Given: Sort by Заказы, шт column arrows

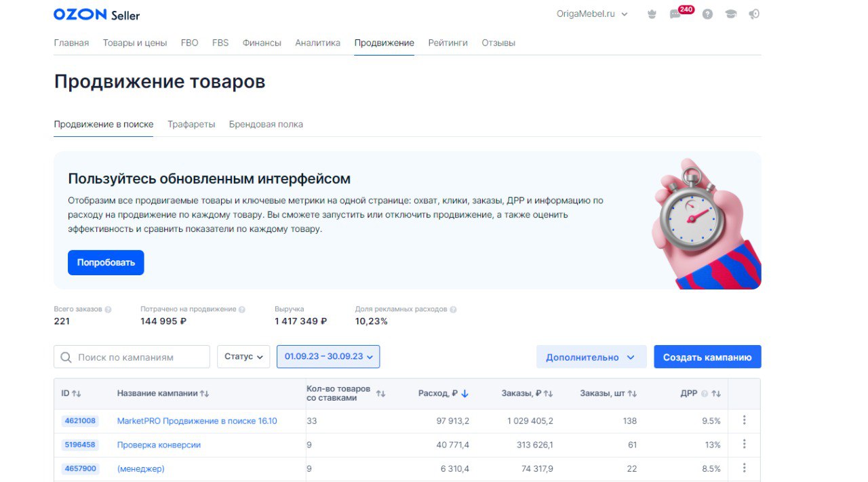Looking at the screenshot, I should [x=632, y=394].
